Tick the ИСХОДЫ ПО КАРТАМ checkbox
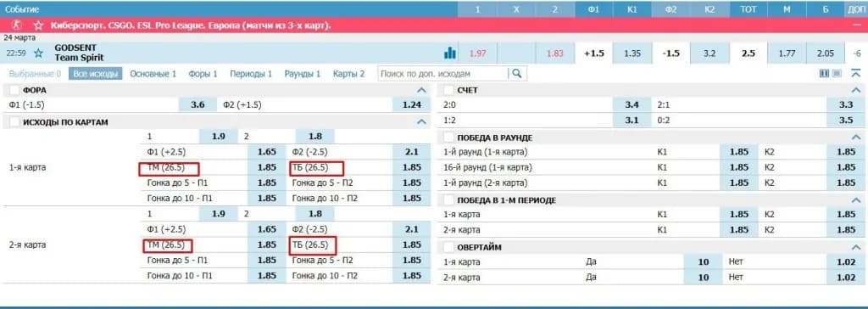 pyautogui.click(x=14, y=122)
